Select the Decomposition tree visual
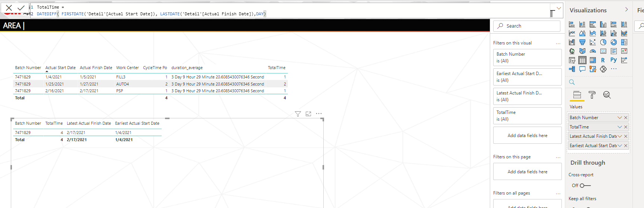644x208 pixels. coord(572,69)
